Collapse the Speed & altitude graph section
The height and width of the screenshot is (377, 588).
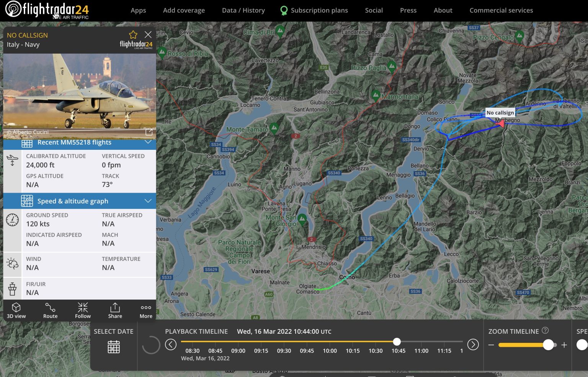pos(148,200)
